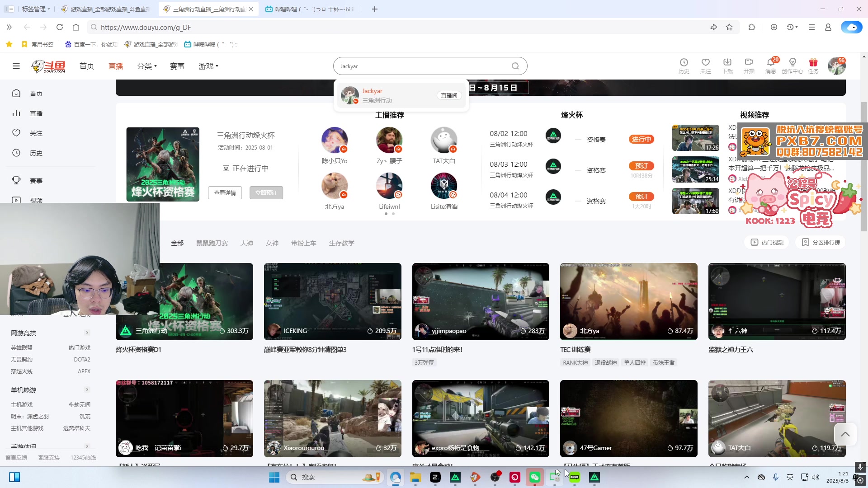868x488 pixels.
Task: Expand the 分类 dropdown in top nav
Action: pos(147,66)
